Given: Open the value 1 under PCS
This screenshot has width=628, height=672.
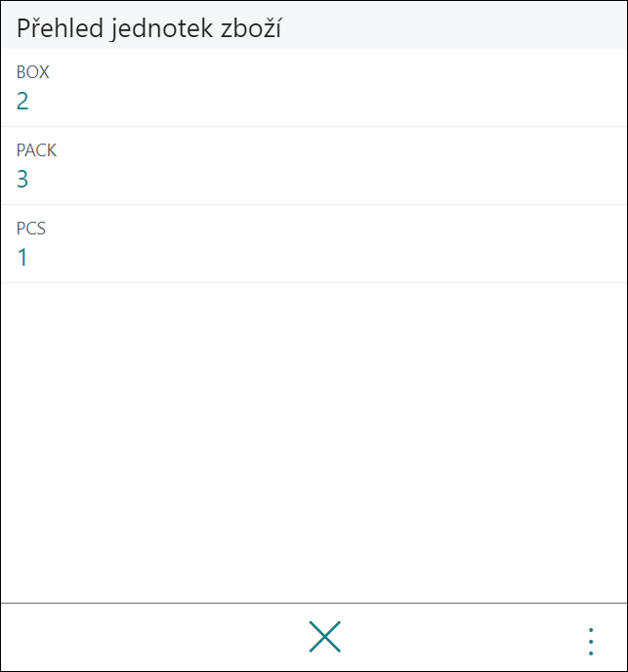Looking at the screenshot, I should click(22, 257).
